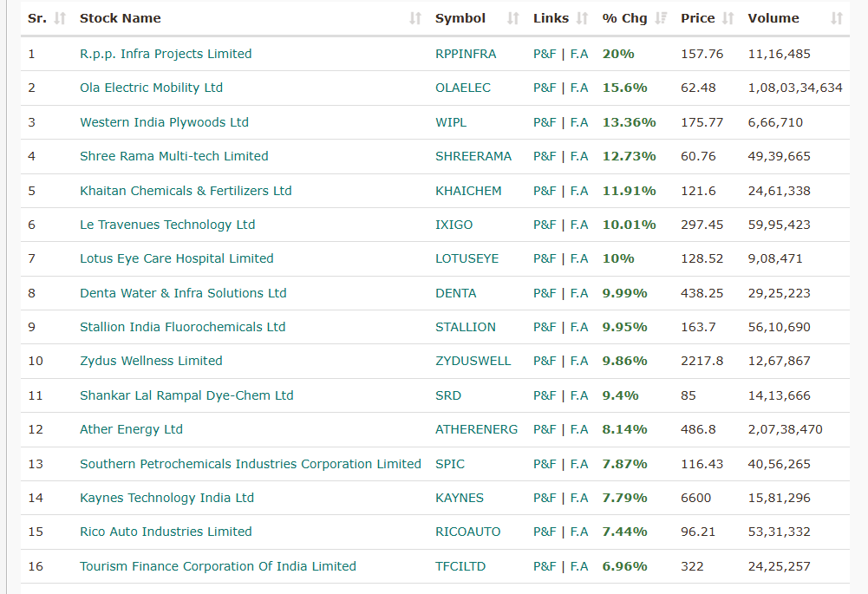868x594 pixels.
Task: Open F.A for Rico Auto Industries
Action: point(577,532)
